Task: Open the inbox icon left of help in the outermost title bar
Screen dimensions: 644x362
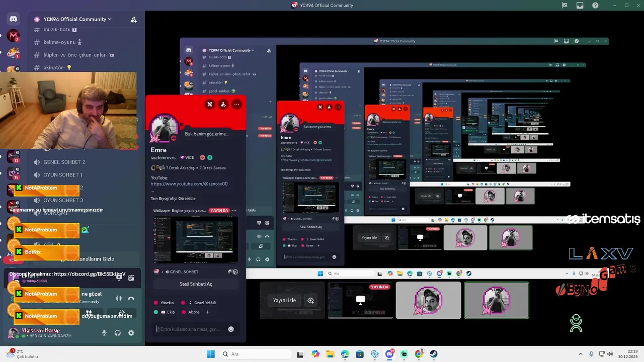Action: click(580, 6)
